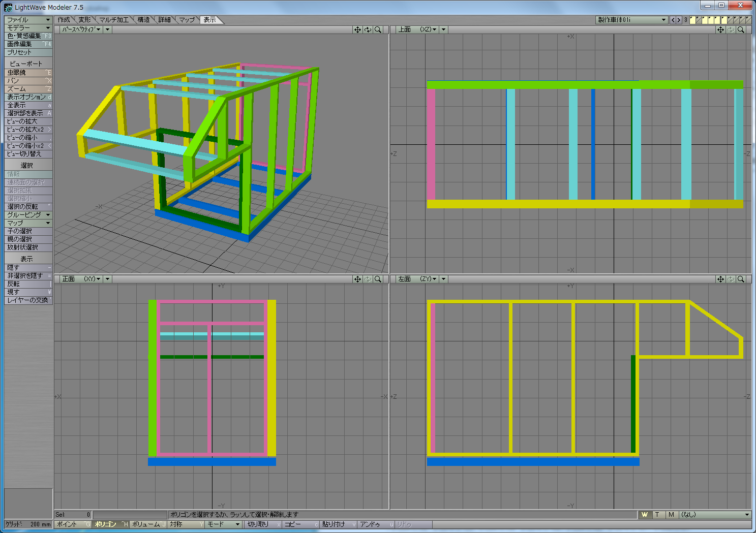Click the 全表示 button
The width and height of the screenshot is (756, 533).
[28, 105]
